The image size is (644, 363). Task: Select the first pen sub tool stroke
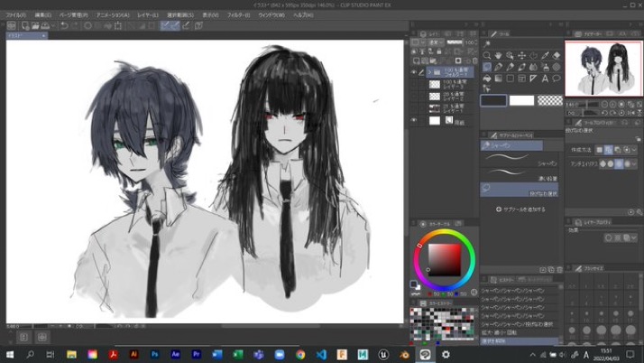pos(520,159)
